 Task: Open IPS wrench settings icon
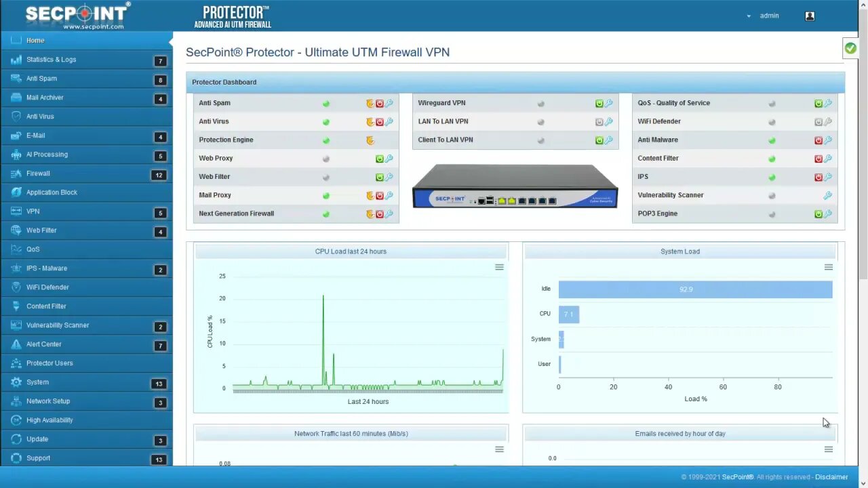[x=827, y=177]
